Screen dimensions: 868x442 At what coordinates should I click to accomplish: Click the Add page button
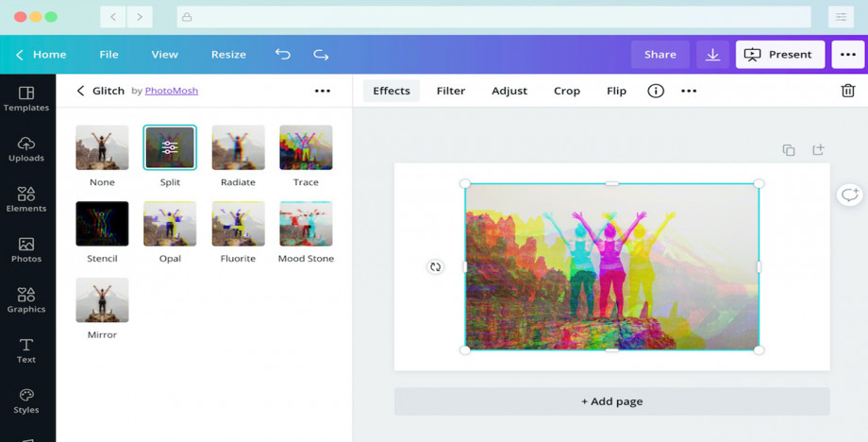click(x=611, y=401)
